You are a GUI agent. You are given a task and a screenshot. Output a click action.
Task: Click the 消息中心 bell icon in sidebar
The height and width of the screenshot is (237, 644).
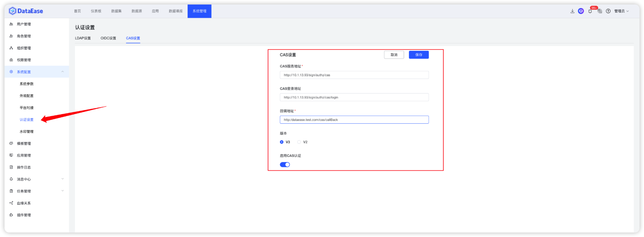[11, 179]
